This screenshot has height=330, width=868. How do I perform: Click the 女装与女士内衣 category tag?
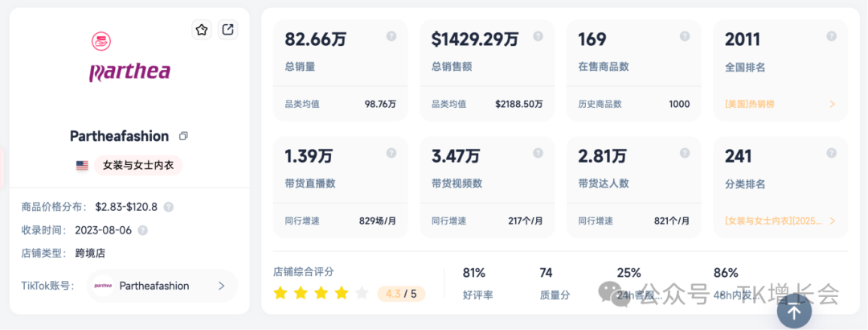pyautogui.click(x=138, y=165)
